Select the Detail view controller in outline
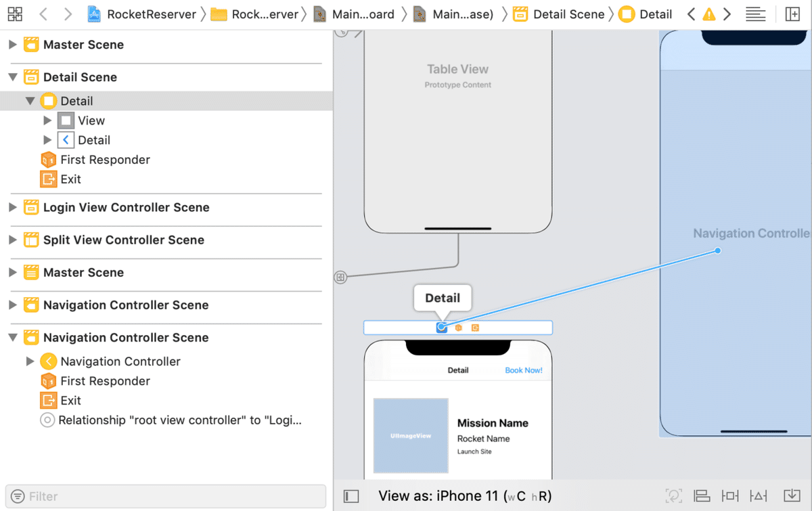The width and height of the screenshot is (812, 511). click(x=166, y=101)
